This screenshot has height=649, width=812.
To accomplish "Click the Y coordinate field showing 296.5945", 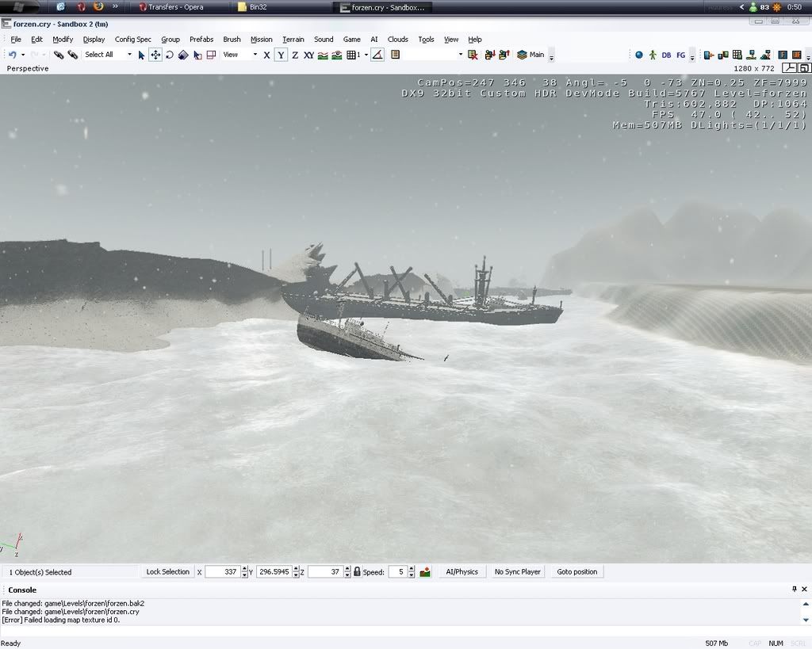I will coord(274,572).
